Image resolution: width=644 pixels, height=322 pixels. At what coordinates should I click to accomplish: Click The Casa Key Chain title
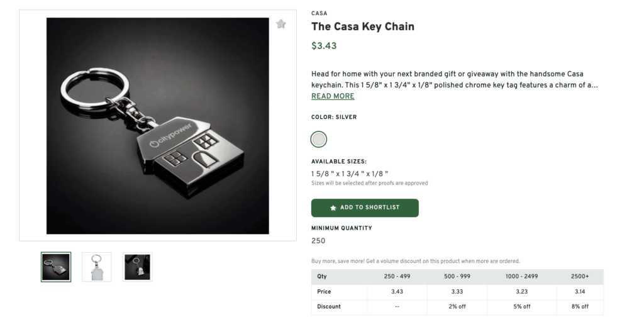363,26
